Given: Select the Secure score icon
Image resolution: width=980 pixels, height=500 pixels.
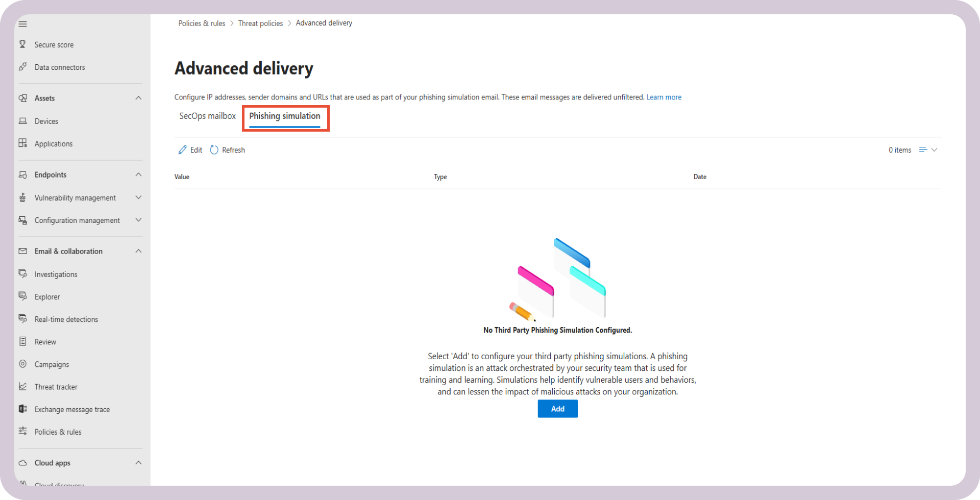Looking at the screenshot, I should click(22, 44).
